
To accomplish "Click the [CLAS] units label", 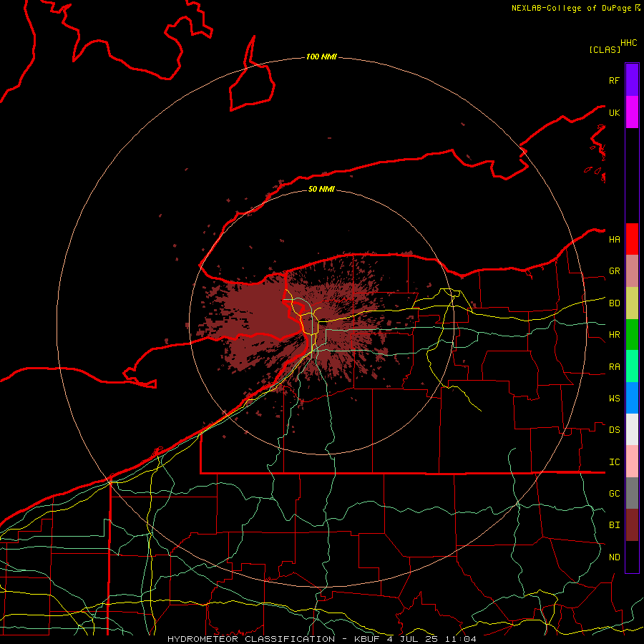I will point(605,49).
